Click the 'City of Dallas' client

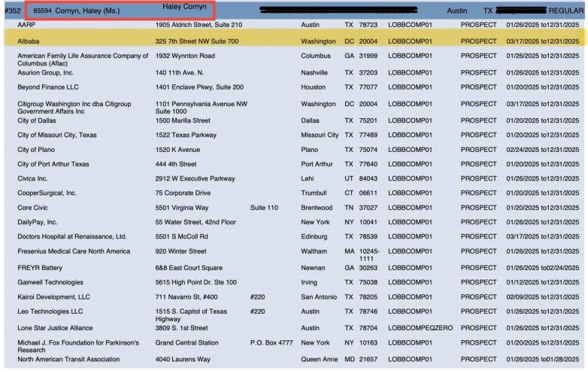coord(36,120)
